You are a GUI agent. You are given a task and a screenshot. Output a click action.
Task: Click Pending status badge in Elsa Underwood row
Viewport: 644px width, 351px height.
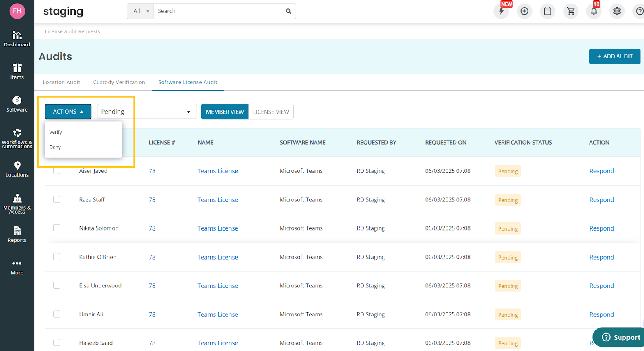(508, 286)
